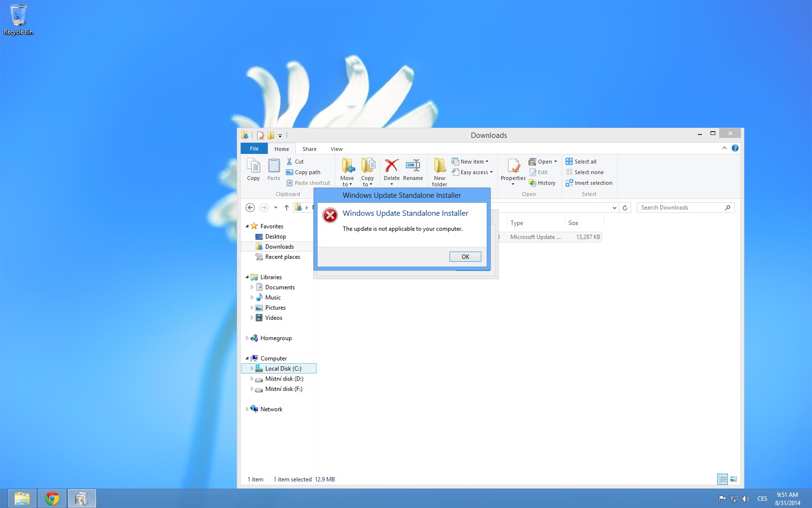The height and width of the screenshot is (508, 812).
Task: Expand the Documents library node
Action: 252,287
